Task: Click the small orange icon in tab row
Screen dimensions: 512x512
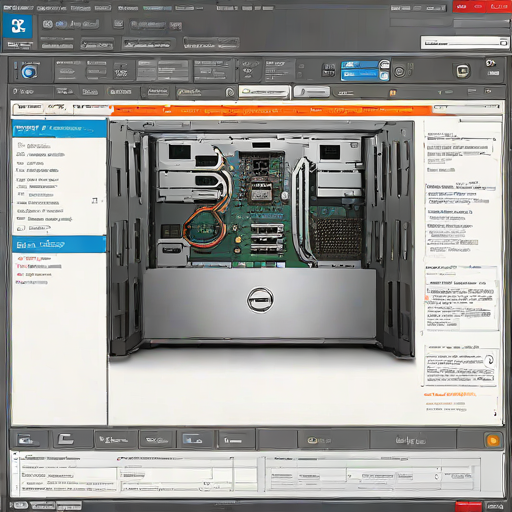Action: pos(393,93)
